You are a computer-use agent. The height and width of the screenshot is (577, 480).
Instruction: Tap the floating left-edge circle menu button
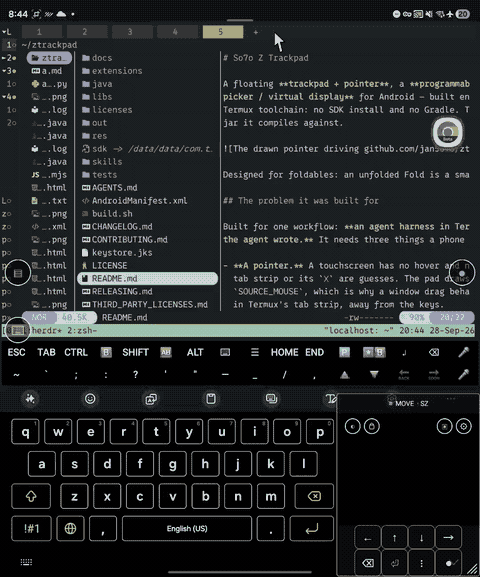[x=18, y=273]
